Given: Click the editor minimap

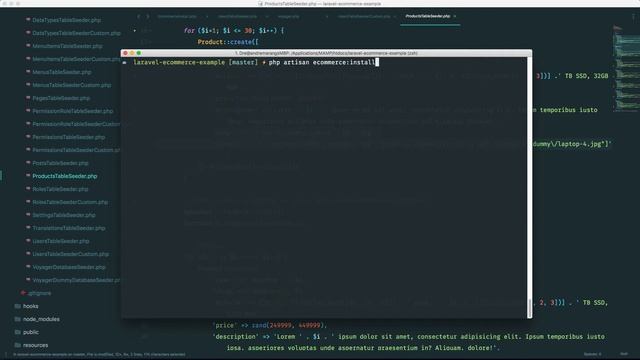Looking at the screenshot, I should click(x=626, y=69).
